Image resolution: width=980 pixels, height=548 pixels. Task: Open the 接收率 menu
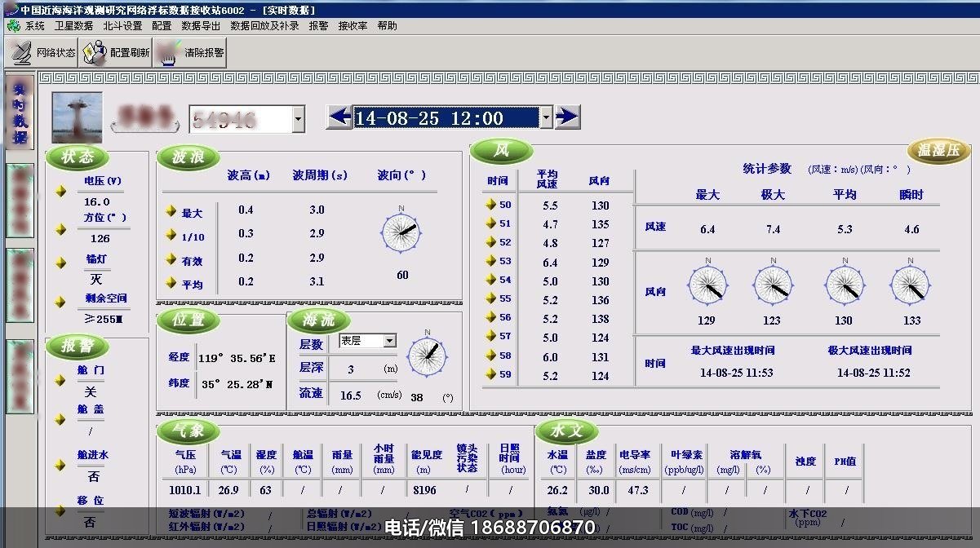(x=353, y=26)
